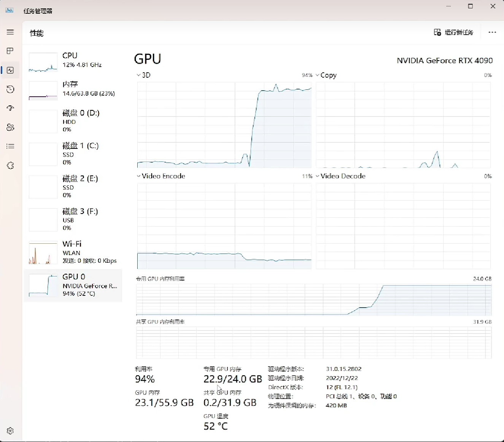
Task: Open the Video Encode engine dropdown
Action: coord(161,176)
